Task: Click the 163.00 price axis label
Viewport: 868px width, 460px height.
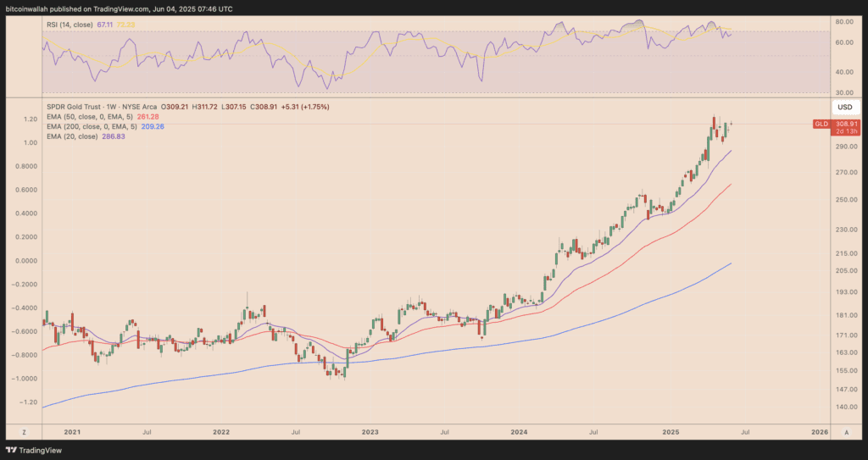Action: click(x=847, y=352)
